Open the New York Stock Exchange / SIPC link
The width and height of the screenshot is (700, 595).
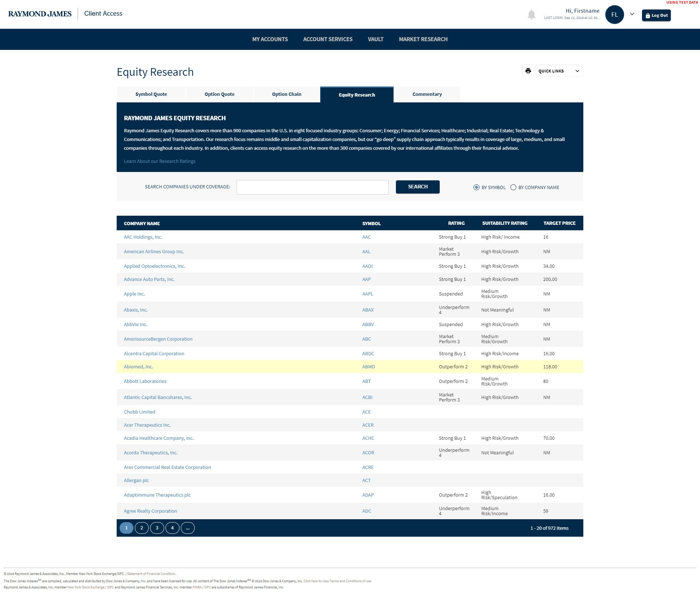(90, 587)
